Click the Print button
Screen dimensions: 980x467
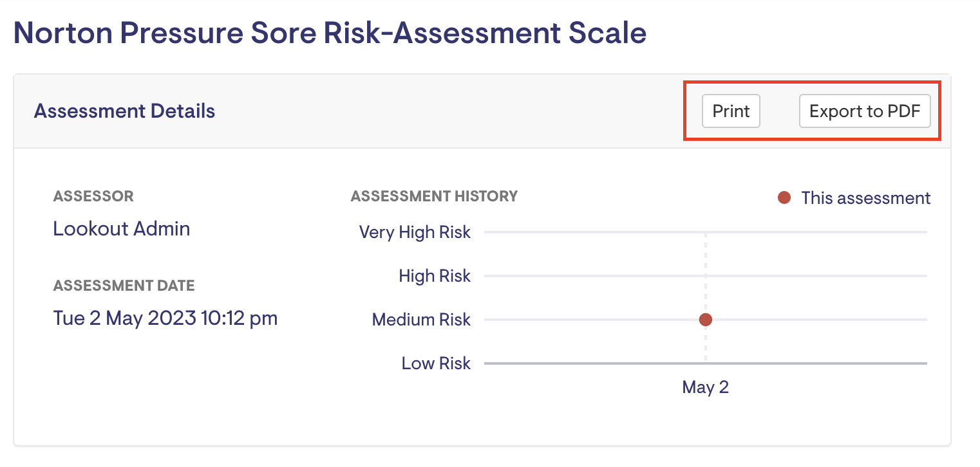pyautogui.click(x=731, y=111)
